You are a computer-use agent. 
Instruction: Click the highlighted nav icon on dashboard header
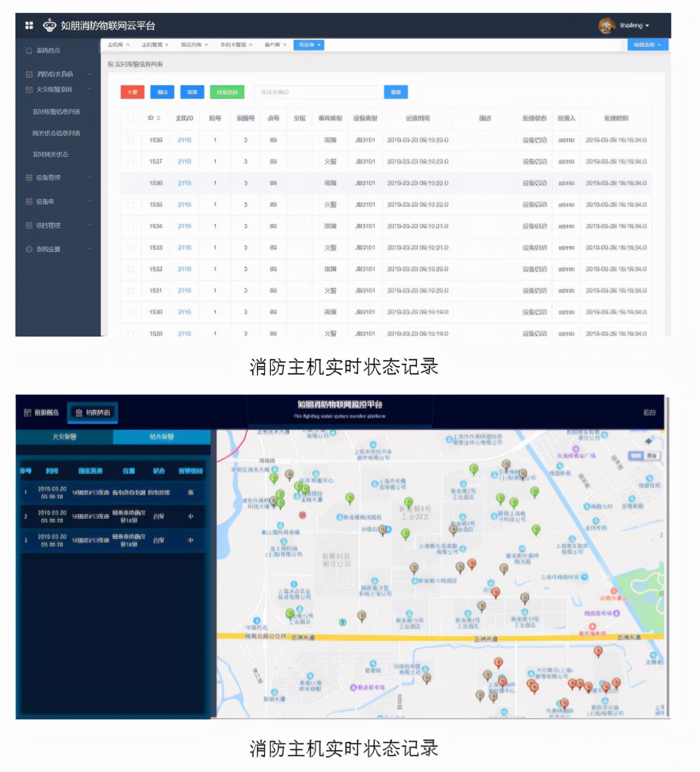pos(79,412)
